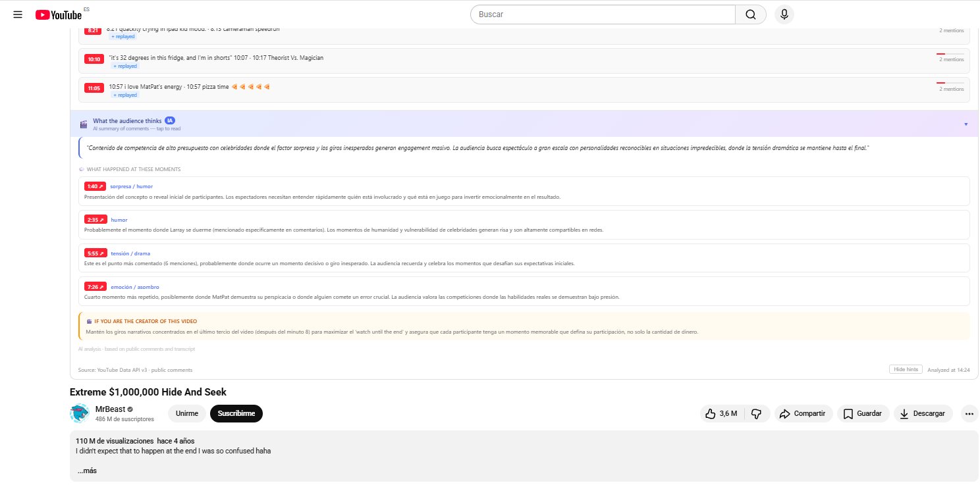
Task: Click '+ replayed' tag under 10:10 row
Action: (125, 66)
